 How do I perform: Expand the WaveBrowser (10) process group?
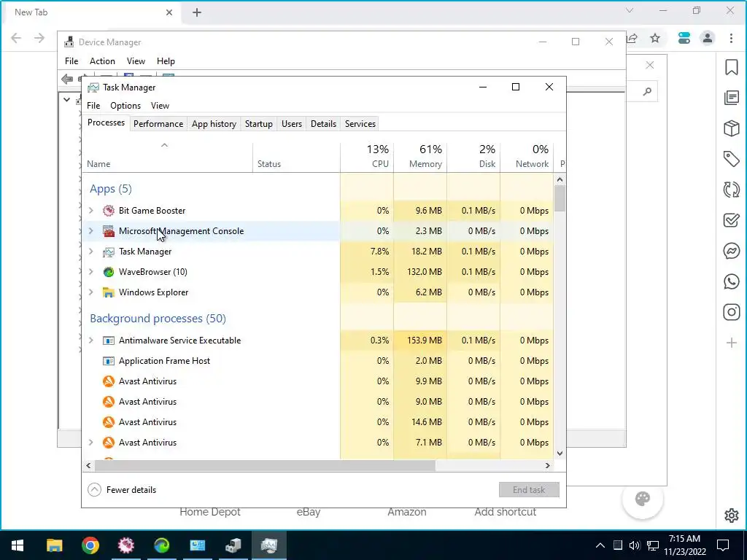(x=91, y=271)
